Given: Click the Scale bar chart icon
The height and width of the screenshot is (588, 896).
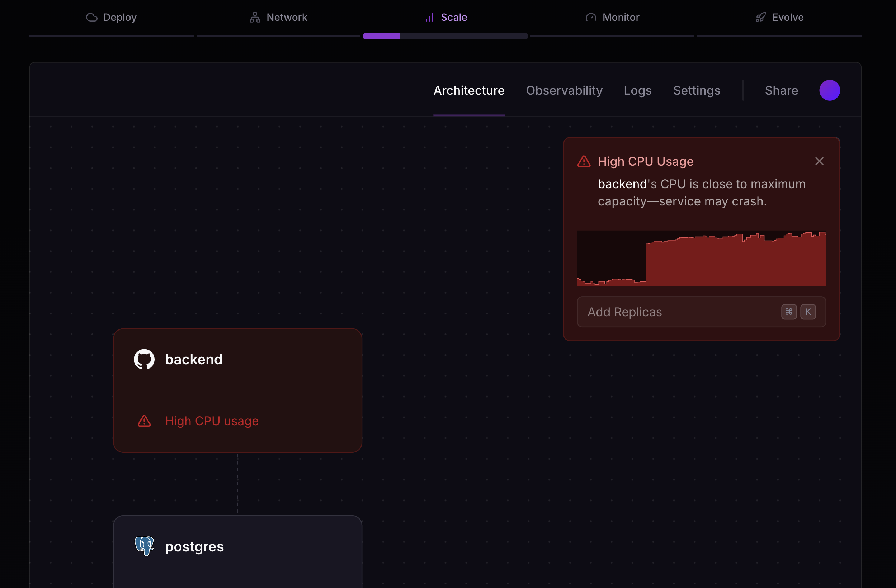Looking at the screenshot, I should (430, 17).
